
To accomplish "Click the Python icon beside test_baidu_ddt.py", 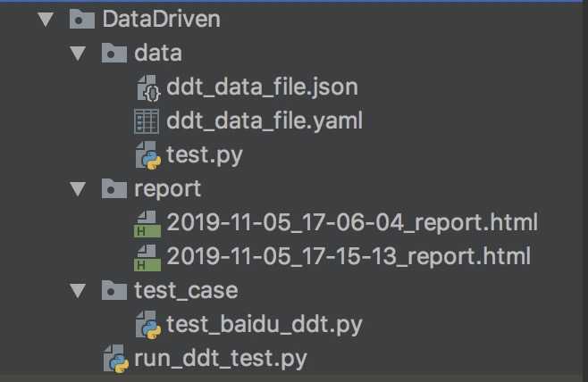I will coord(147,325).
